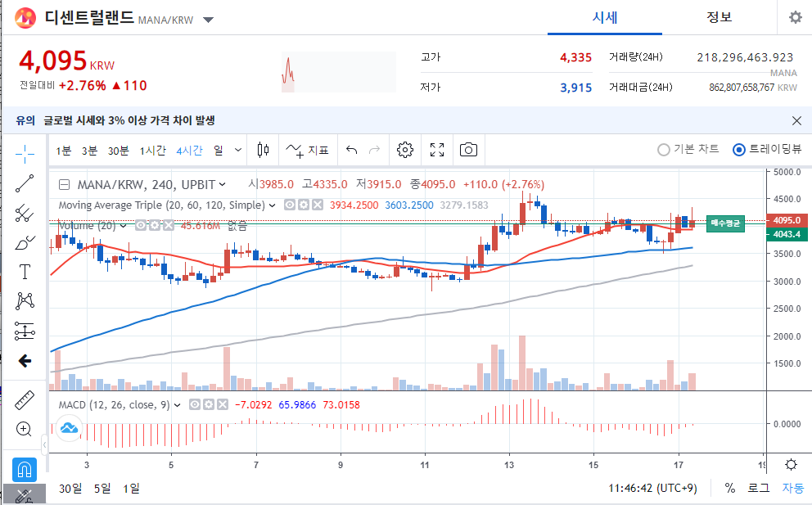Open the prediction and measurement tool
The image size is (812, 505).
25,331
